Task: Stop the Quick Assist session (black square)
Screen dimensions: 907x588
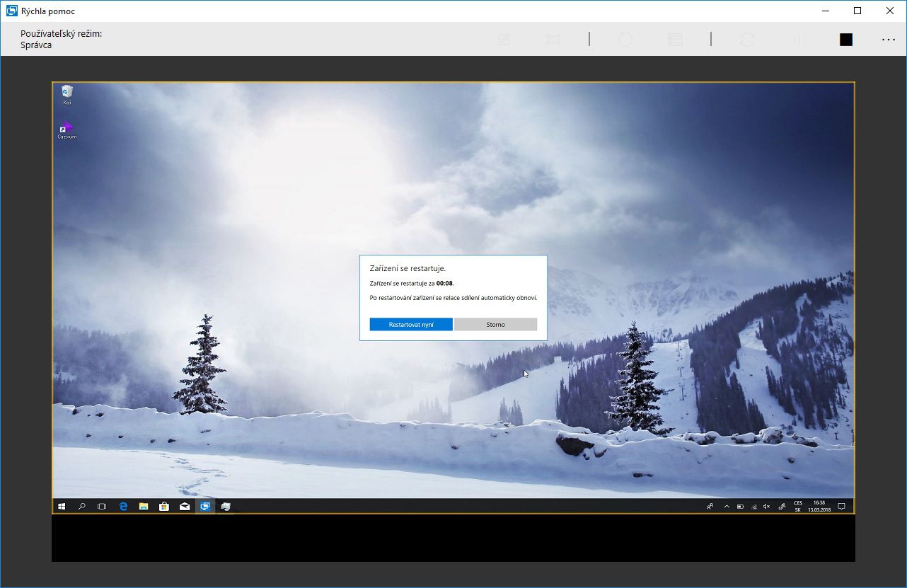Action: click(845, 40)
